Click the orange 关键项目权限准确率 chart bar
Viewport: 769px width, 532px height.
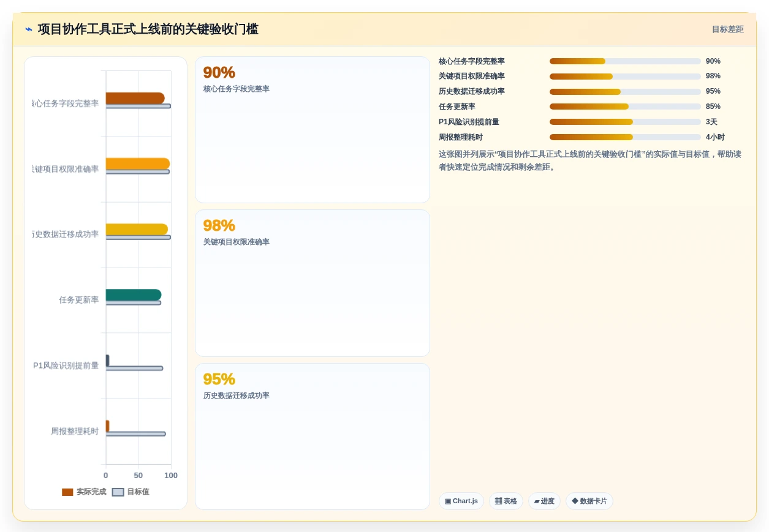[x=138, y=163]
